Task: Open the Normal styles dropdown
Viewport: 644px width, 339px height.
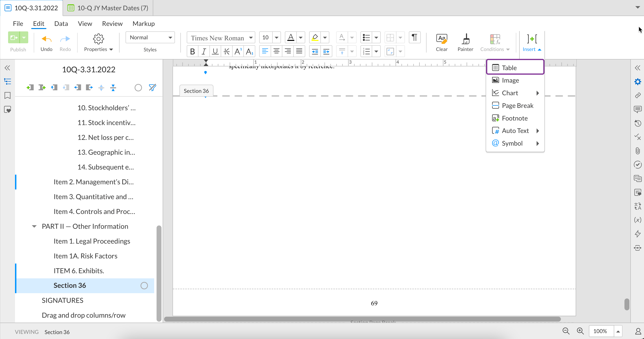Action: pyautogui.click(x=150, y=38)
